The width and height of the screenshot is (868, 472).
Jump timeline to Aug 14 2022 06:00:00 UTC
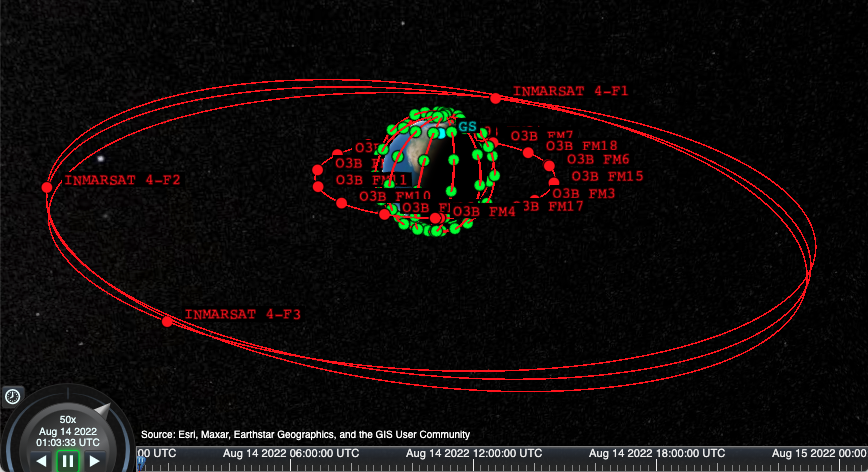pos(291,453)
